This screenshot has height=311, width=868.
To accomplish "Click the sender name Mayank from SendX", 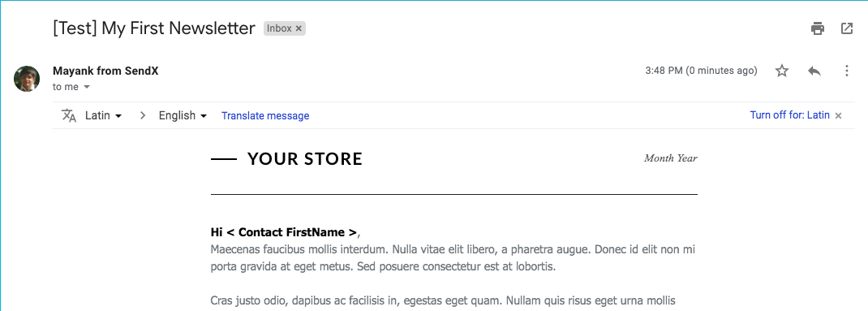I will [105, 71].
